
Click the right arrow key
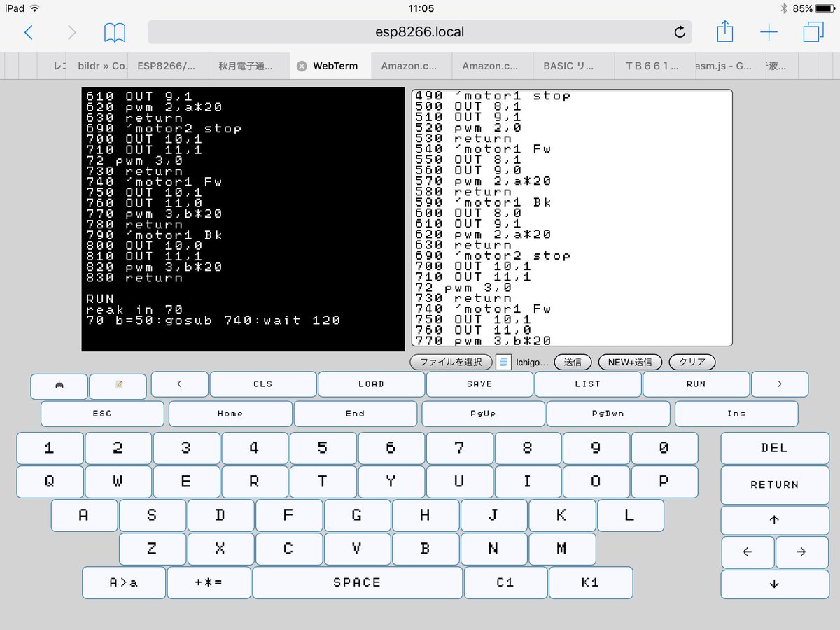click(x=802, y=552)
